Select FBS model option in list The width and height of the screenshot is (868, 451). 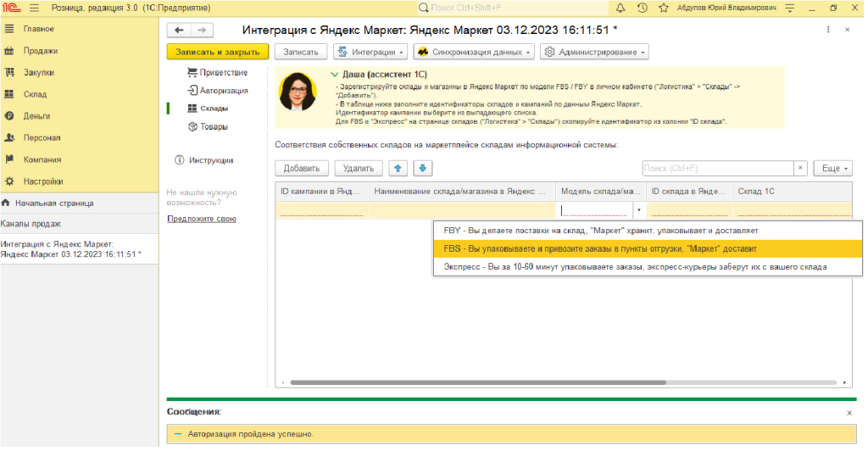point(648,248)
